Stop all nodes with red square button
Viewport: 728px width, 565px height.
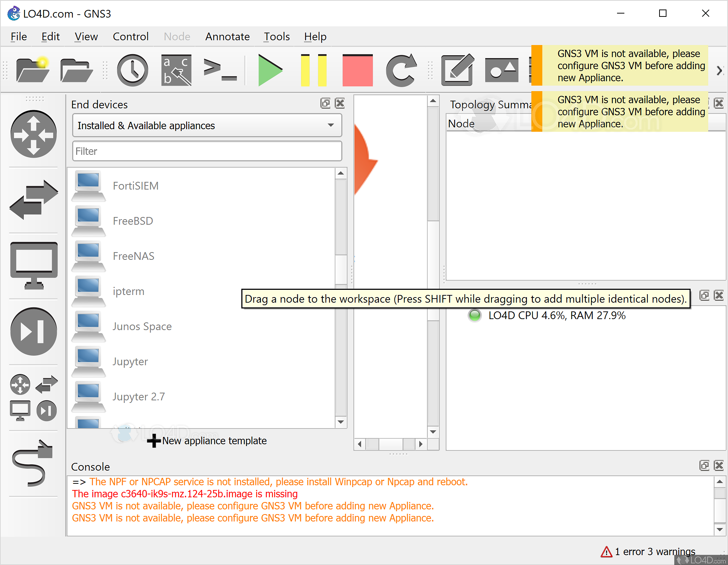357,70
